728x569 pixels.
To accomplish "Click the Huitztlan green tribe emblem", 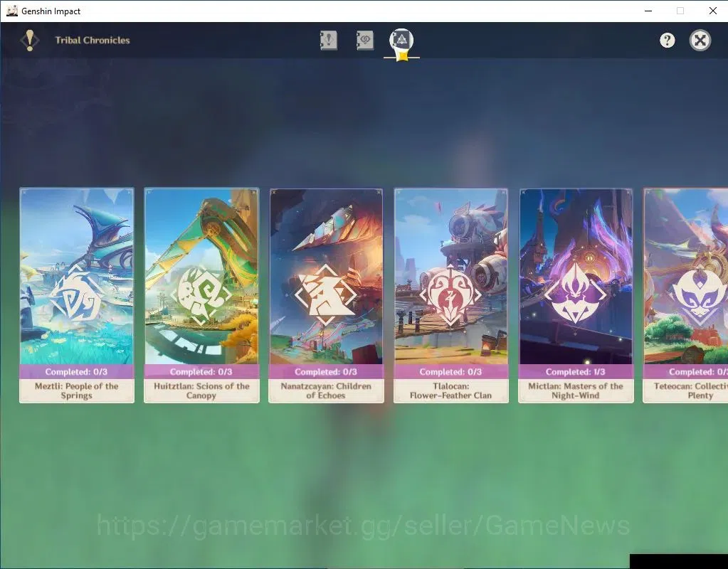I will (x=201, y=294).
